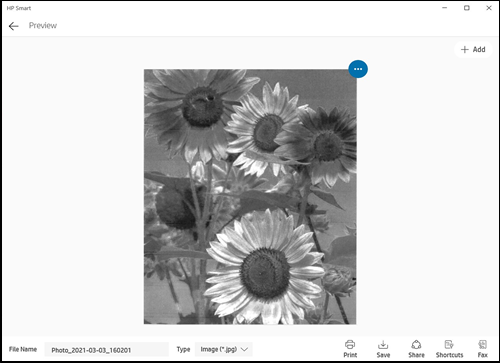The width and height of the screenshot is (500, 363).
Task: Maximize the HP Smart window
Action: (x=467, y=8)
